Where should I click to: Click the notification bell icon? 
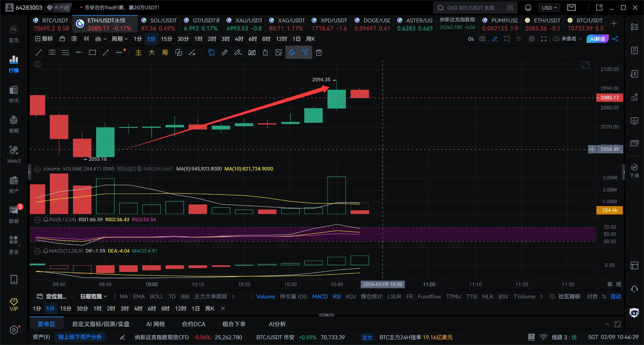[x=528, y=8]
